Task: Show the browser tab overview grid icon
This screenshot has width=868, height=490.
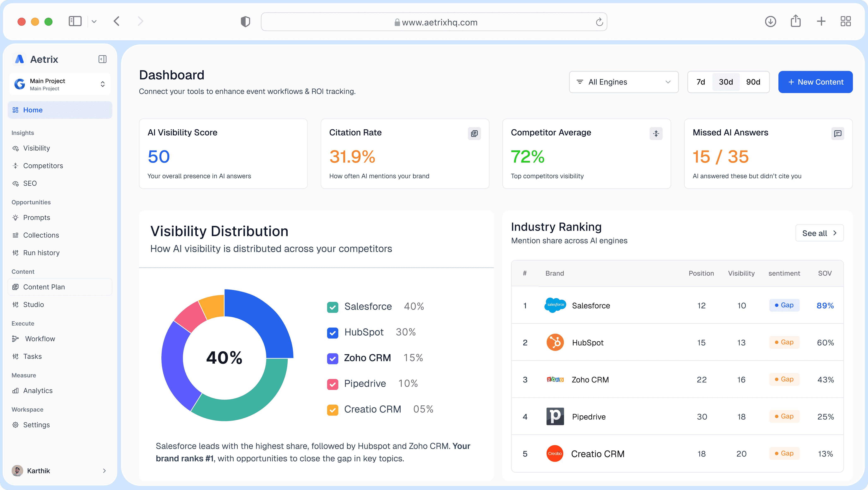Action: [845, 22]
